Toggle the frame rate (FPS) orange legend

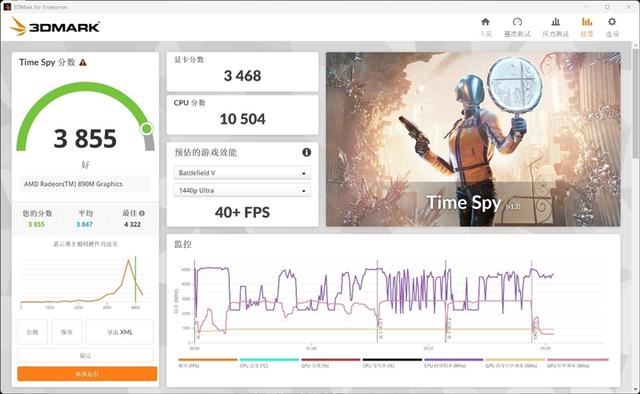coord(208,363)
